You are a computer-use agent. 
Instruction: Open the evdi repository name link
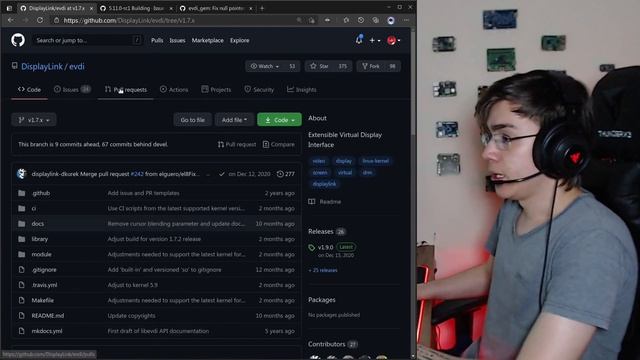click(x=77, y=67)
